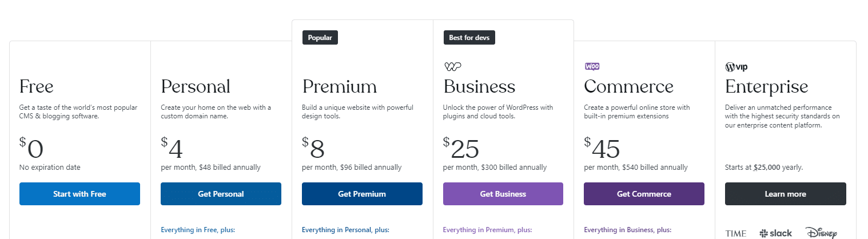Click the Everything in Personal, plus text

[x=345, y=230]
